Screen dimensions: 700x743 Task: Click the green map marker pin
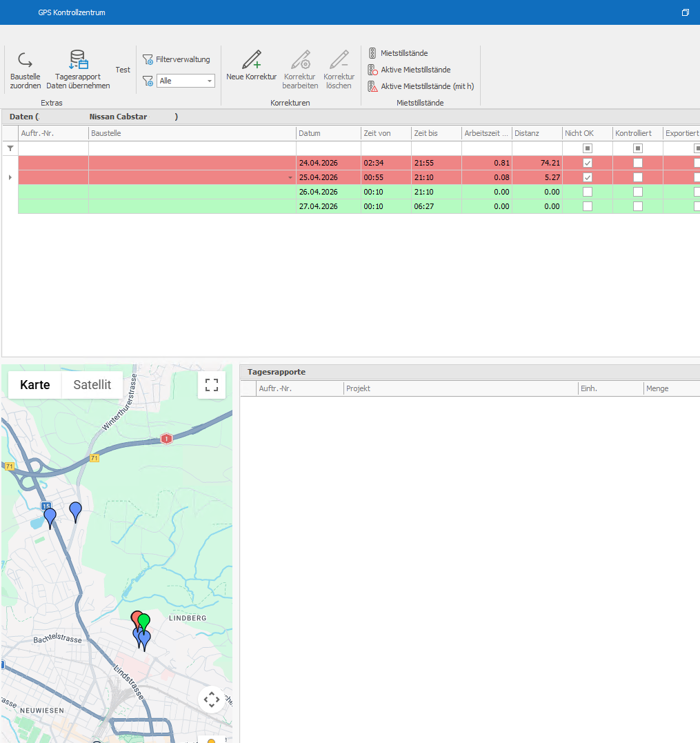click(x=144, y=622)
